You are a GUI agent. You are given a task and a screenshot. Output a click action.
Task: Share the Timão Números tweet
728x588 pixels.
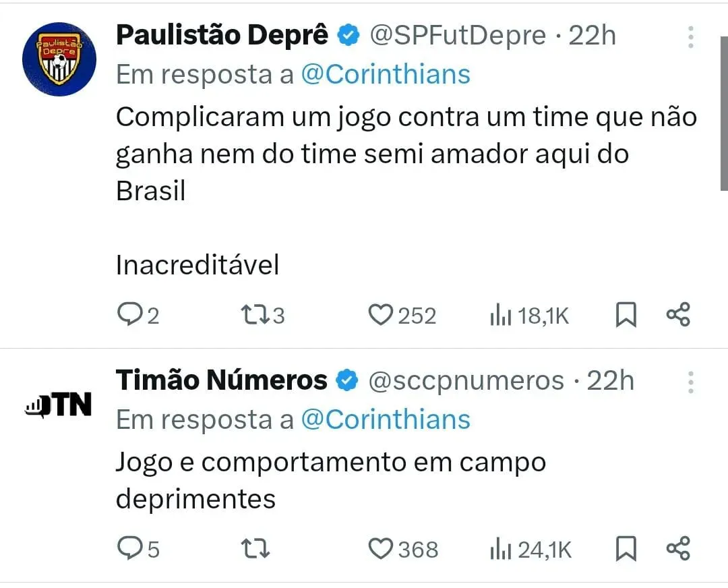click(x=677, y=549)
